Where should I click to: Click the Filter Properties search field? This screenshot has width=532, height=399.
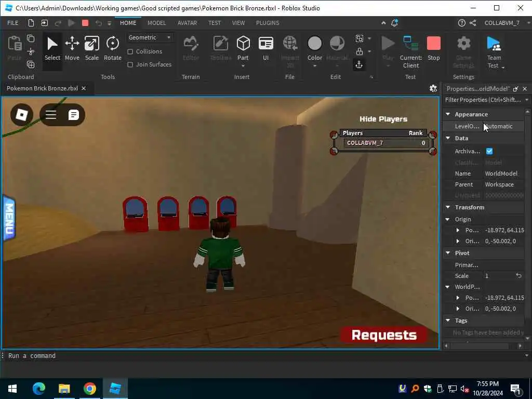tap(483, 100)
